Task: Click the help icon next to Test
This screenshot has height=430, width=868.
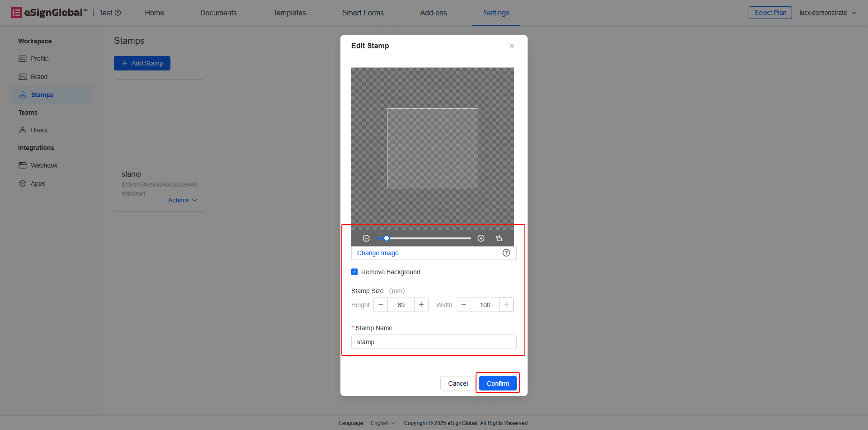Action: 118,13
